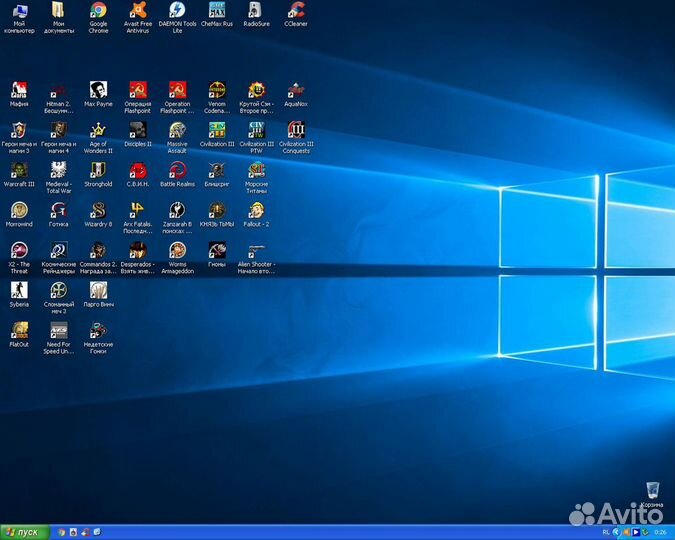
Task: Select the RadioSure desktop icon
Action: [257, 15]
